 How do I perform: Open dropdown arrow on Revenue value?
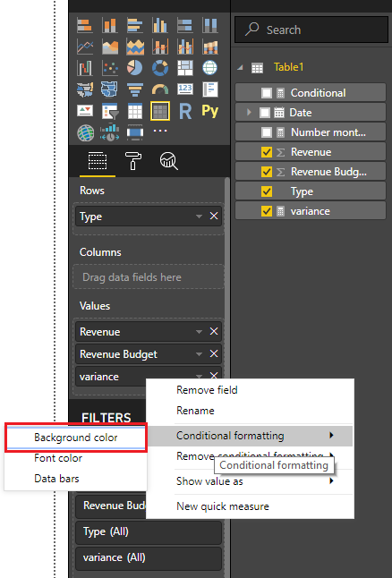[200, 332]
